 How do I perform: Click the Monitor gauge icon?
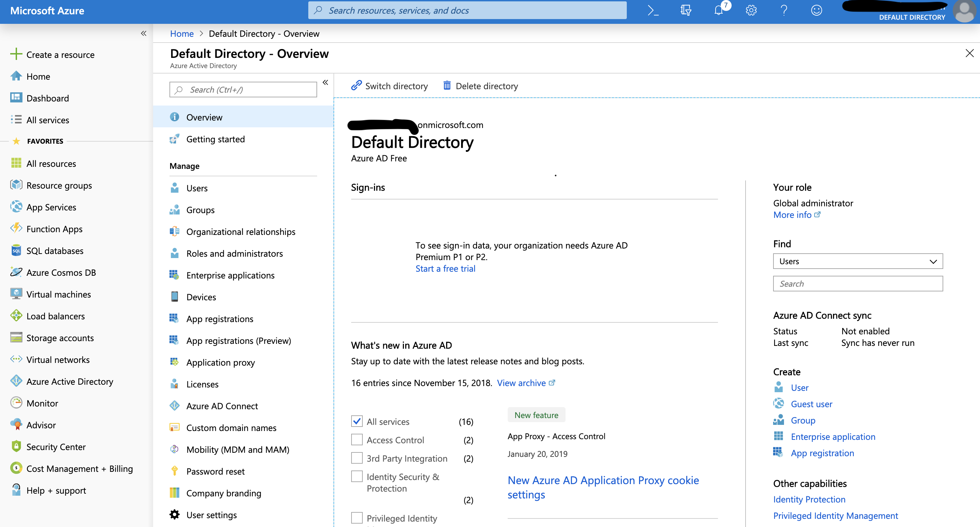[x=16, y=403]
